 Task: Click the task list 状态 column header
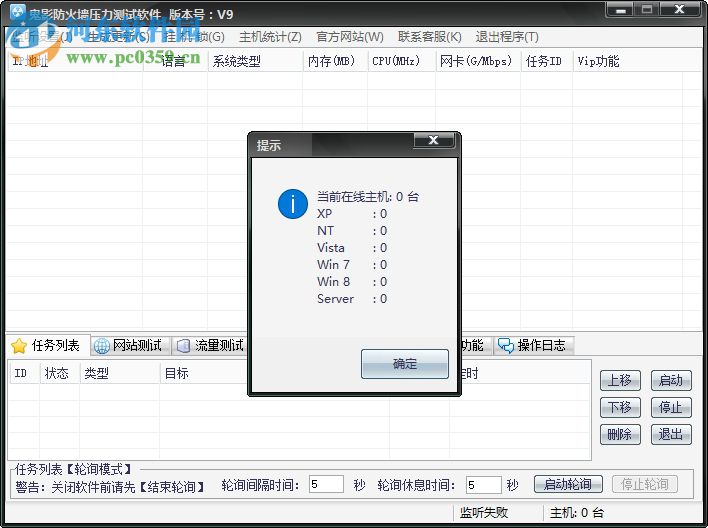click(x=60, y=373)
